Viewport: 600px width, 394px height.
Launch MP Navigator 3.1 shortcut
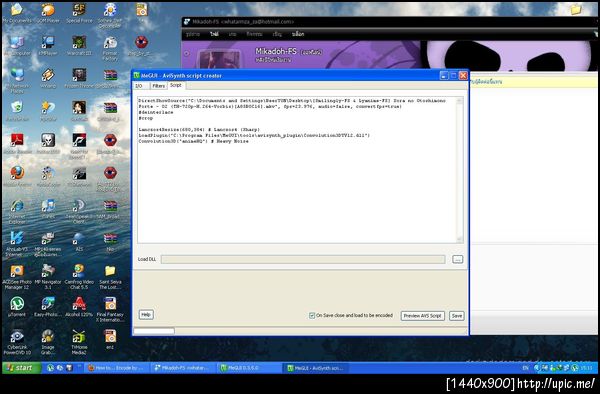point(48,271)
